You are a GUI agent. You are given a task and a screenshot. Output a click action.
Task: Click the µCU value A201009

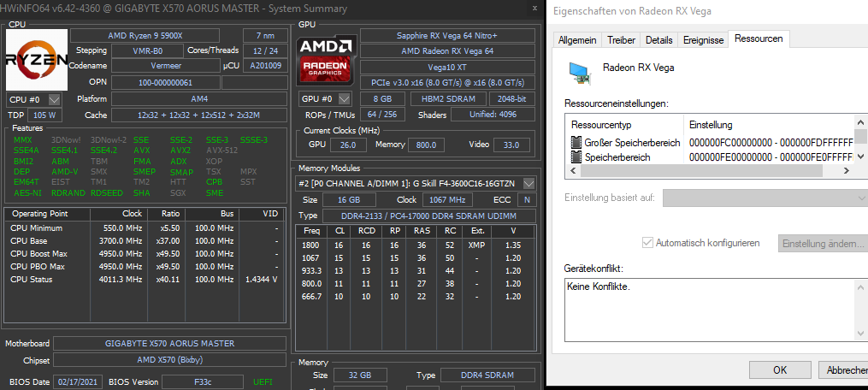(265, 65)
